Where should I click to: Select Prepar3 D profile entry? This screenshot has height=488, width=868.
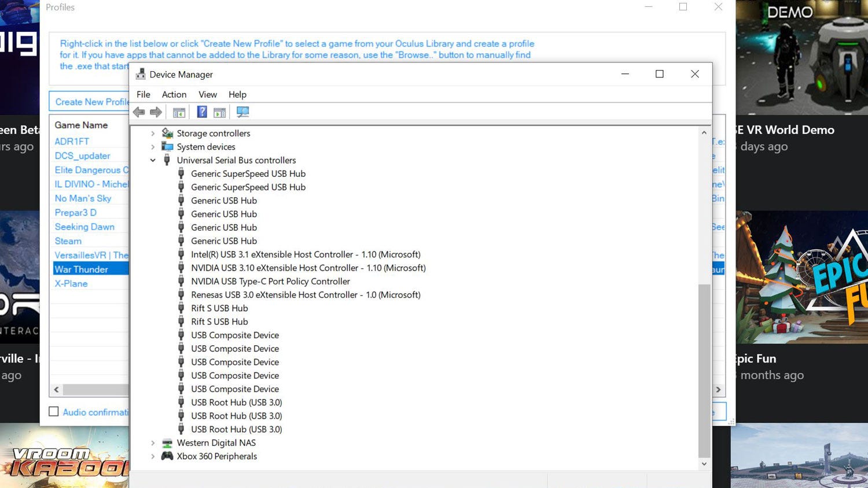(x=76, y=212)
